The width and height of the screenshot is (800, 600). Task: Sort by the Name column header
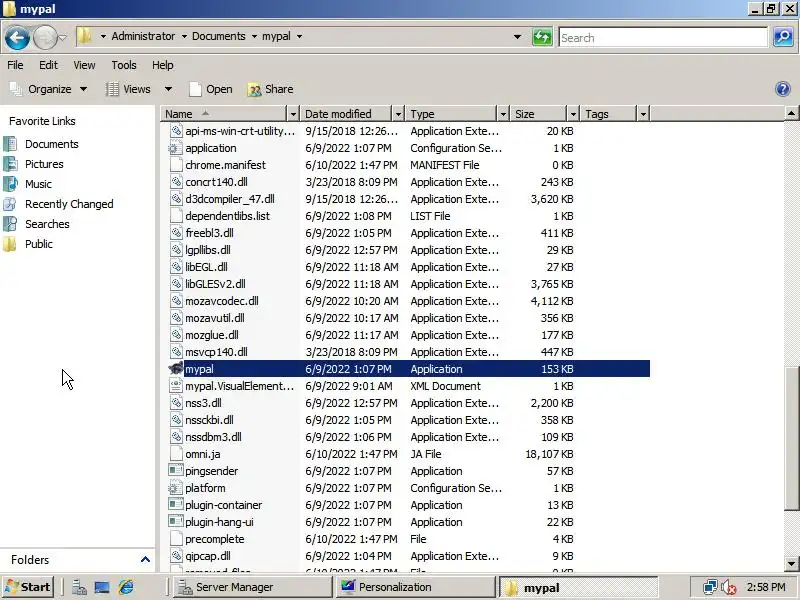[x=224, y=114]
